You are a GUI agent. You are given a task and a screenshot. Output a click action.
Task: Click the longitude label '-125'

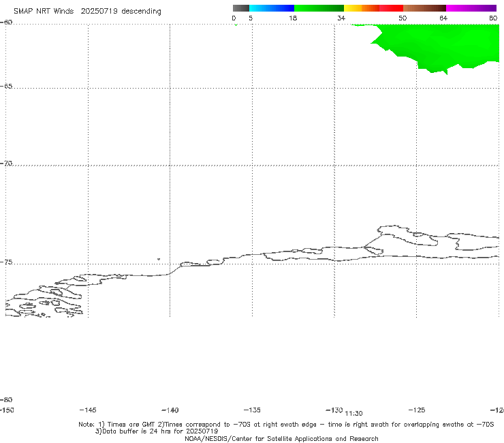(x=417, y=410)
